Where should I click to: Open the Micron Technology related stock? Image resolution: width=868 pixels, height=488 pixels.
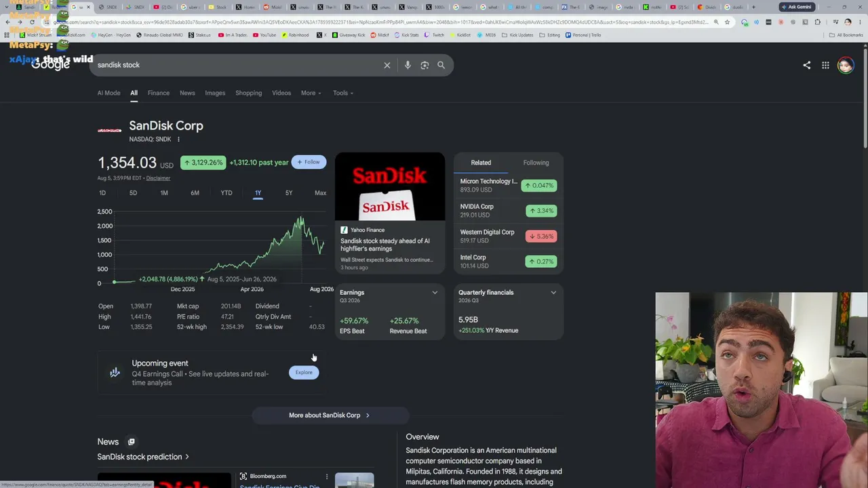(509, 185)
